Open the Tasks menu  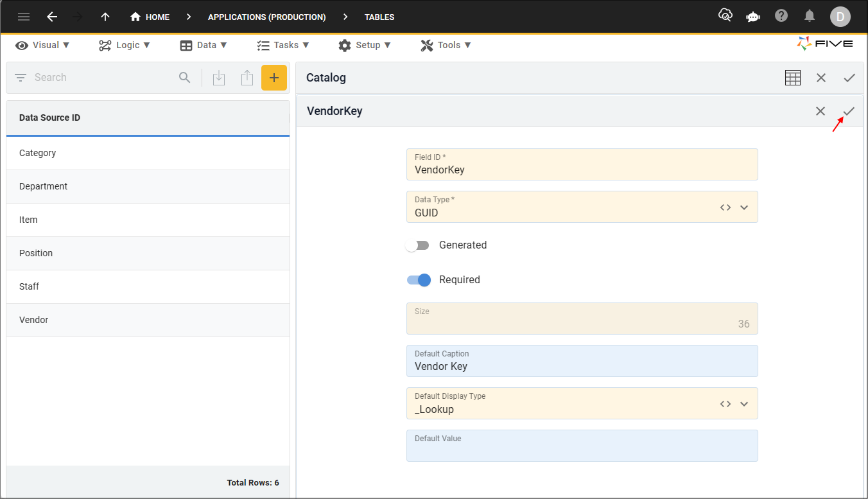coord(283,45)
